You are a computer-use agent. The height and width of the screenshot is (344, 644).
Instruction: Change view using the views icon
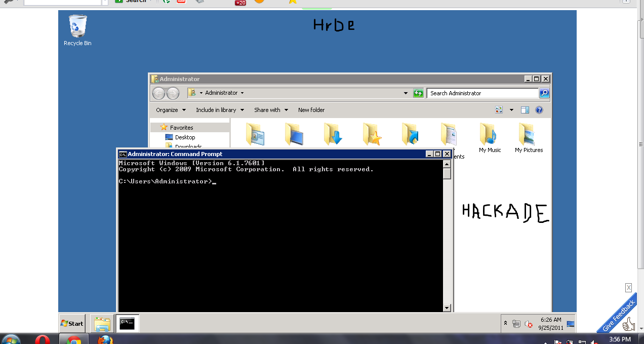(x=499, y=110)
